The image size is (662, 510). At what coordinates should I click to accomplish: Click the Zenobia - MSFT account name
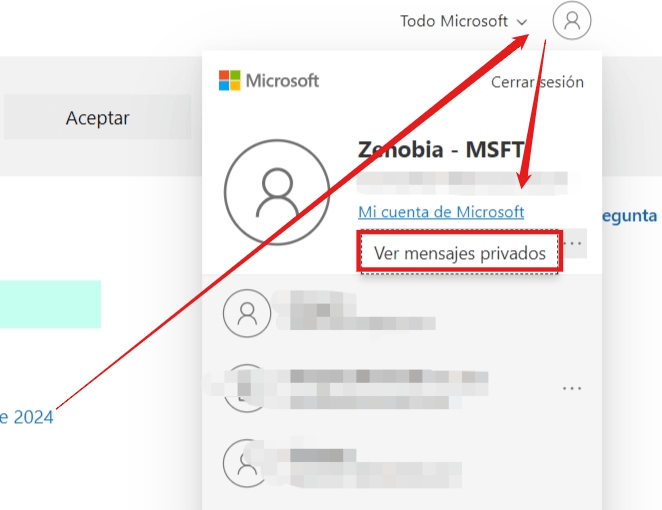tap(441, 149)
